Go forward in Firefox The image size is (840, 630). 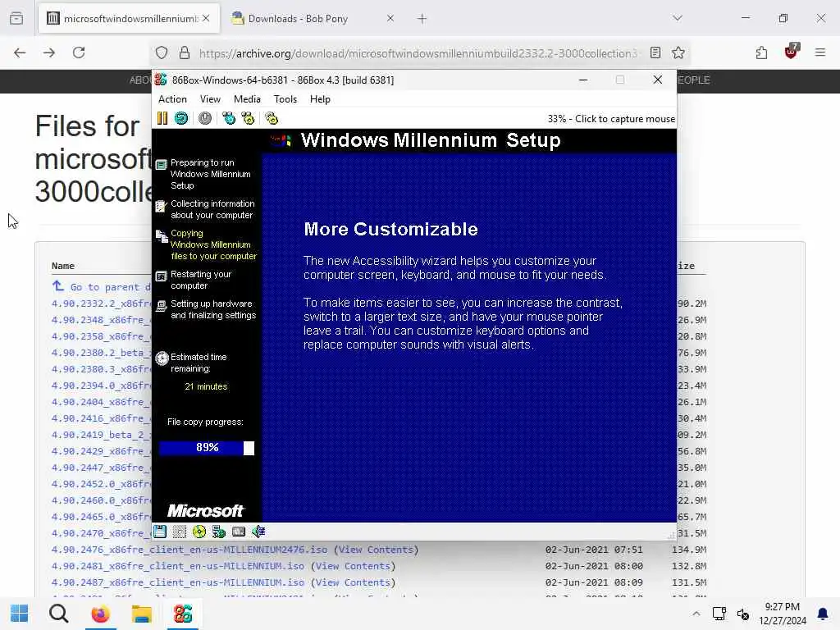tap(49, 52)
